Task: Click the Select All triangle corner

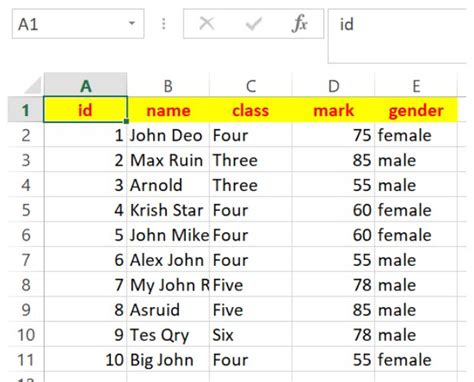Action: [x=32, y=85]
